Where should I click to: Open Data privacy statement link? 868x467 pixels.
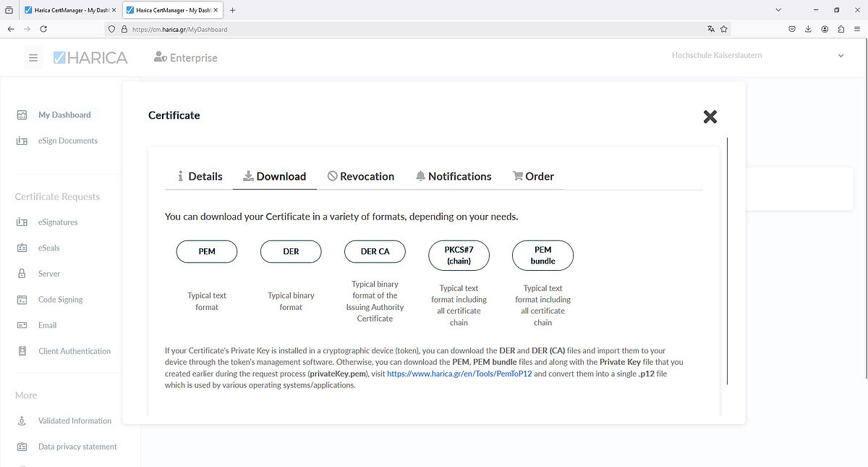point(77,447)
